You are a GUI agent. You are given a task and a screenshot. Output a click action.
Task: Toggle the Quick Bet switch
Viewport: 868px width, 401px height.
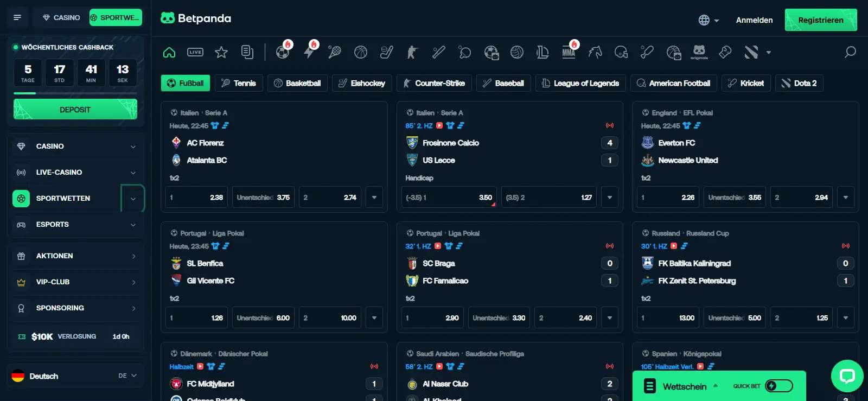[779, 386]
